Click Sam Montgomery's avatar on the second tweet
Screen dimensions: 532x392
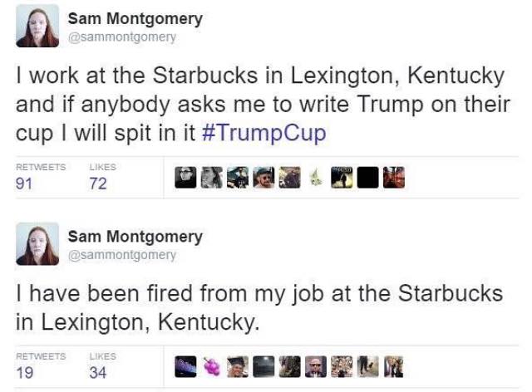point(37,243)
